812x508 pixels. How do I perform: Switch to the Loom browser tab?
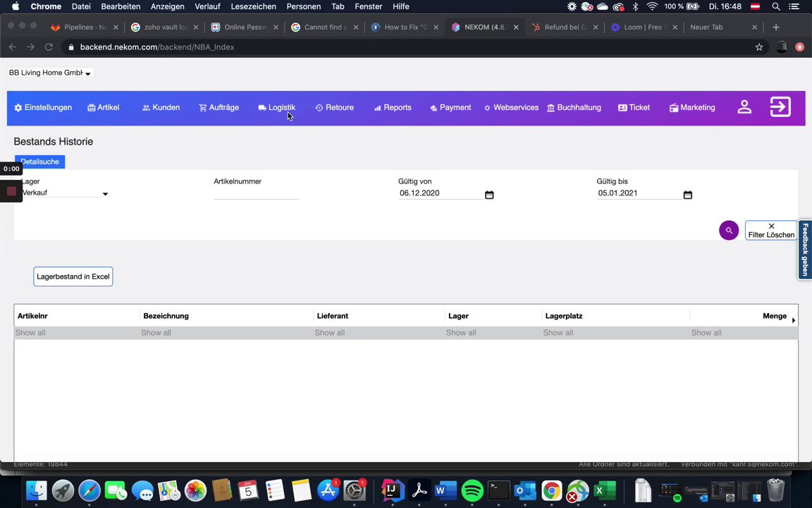pos(643,27)
